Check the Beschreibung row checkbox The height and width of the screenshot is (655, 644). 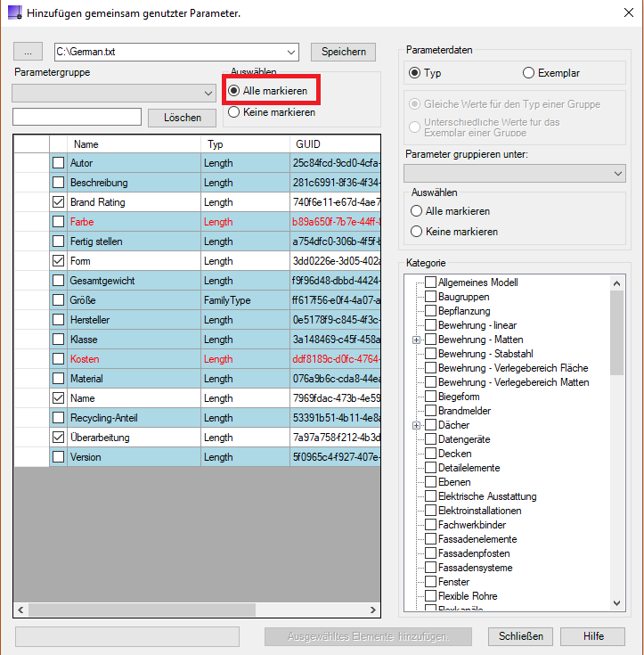59,182
